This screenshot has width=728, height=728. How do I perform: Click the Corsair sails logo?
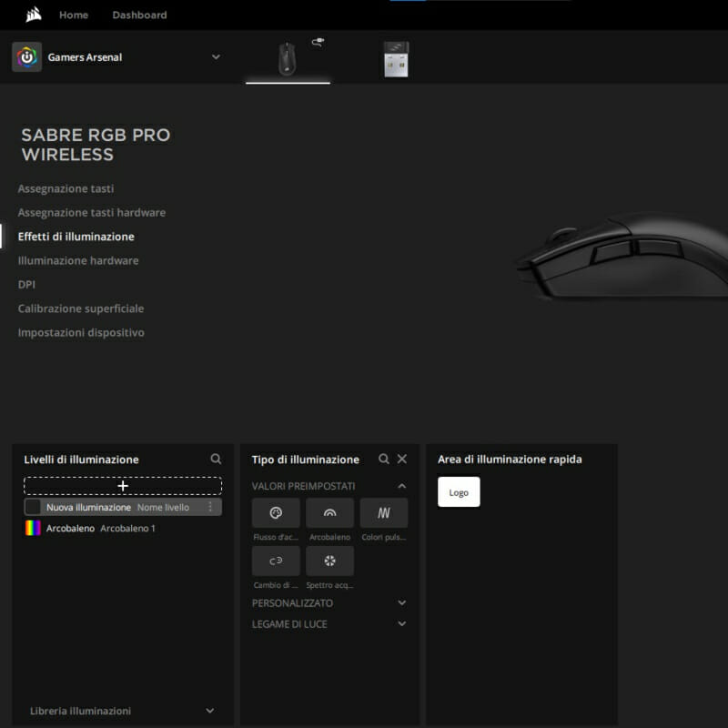[34, 15]
